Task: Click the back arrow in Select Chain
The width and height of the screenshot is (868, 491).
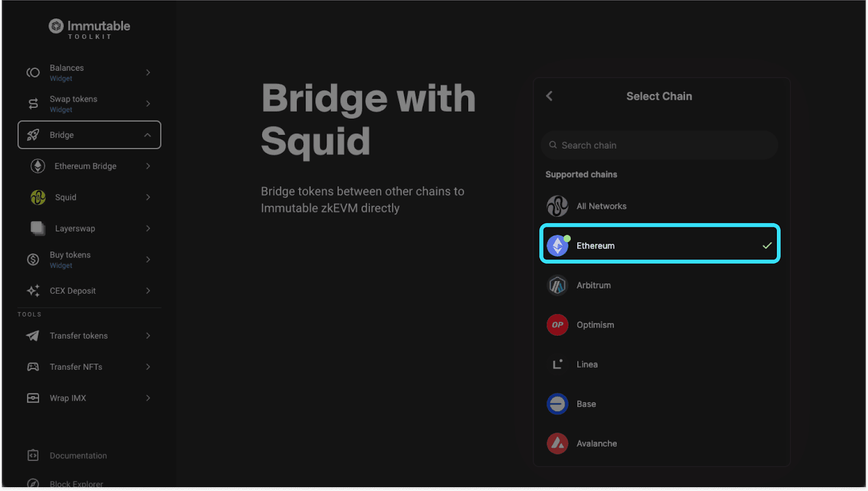Action: (x=549, y=96)
